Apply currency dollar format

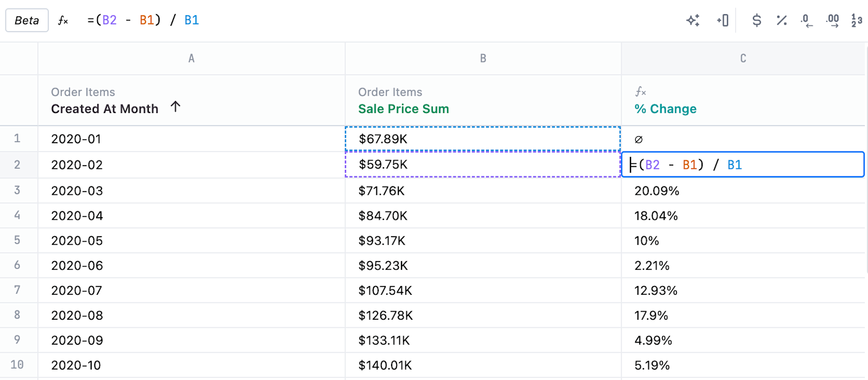(x=756, y=21)
